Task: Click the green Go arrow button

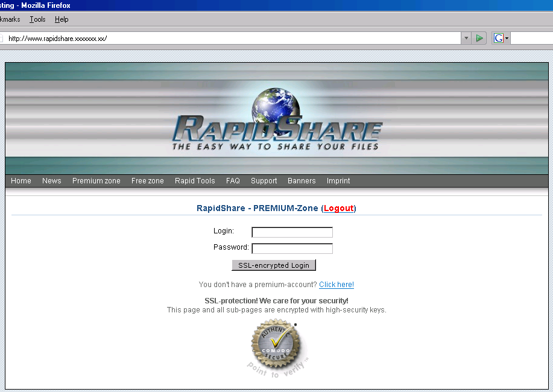Action: (x=479, y=38)
